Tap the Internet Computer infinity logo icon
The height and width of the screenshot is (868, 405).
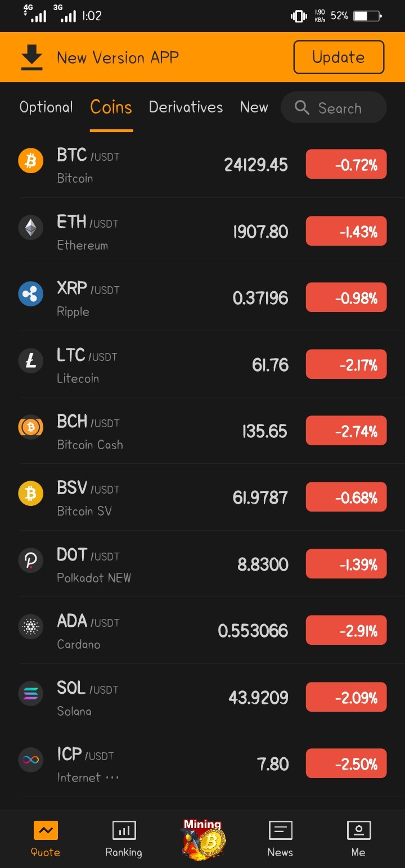point(31,760)
